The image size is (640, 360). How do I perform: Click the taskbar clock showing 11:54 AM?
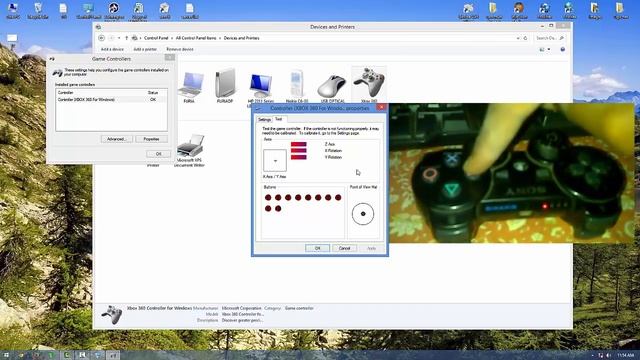click(626, 356)
